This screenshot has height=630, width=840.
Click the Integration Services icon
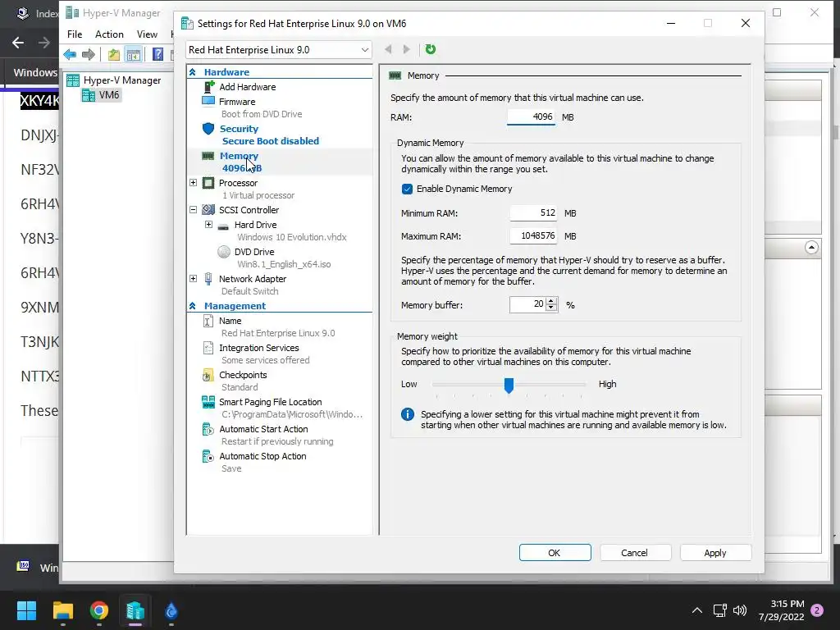208,348
